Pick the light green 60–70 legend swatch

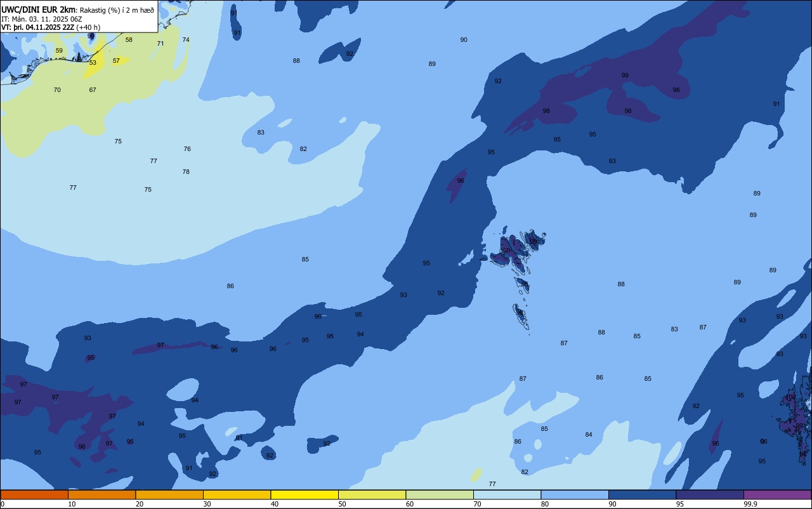tap(440, 494)
